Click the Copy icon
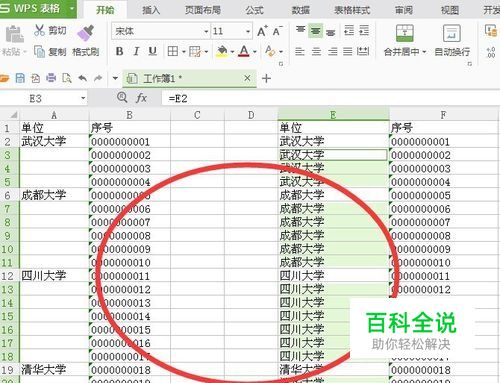Screen dimensions: 500x383 [x=39, y=52]
